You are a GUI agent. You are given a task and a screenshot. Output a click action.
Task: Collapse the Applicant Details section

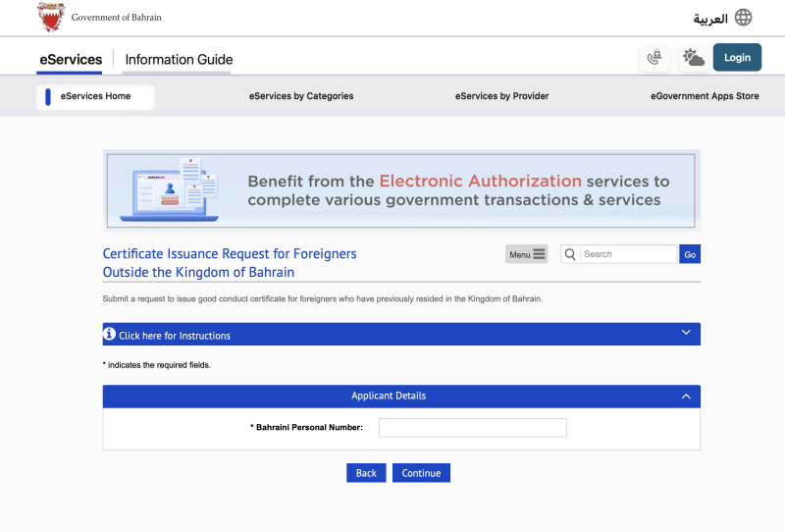[x=686, y=396]
